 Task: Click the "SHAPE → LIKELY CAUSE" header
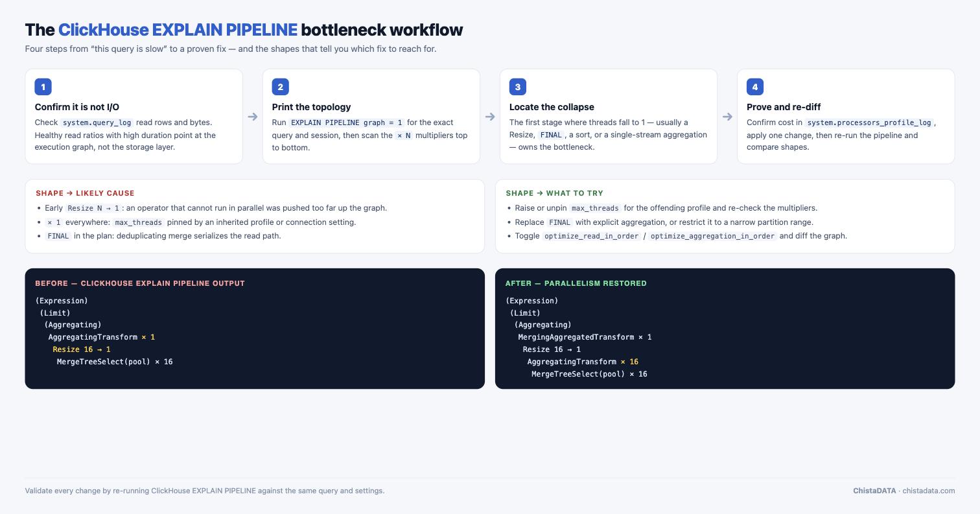click(x=85, y=193)
